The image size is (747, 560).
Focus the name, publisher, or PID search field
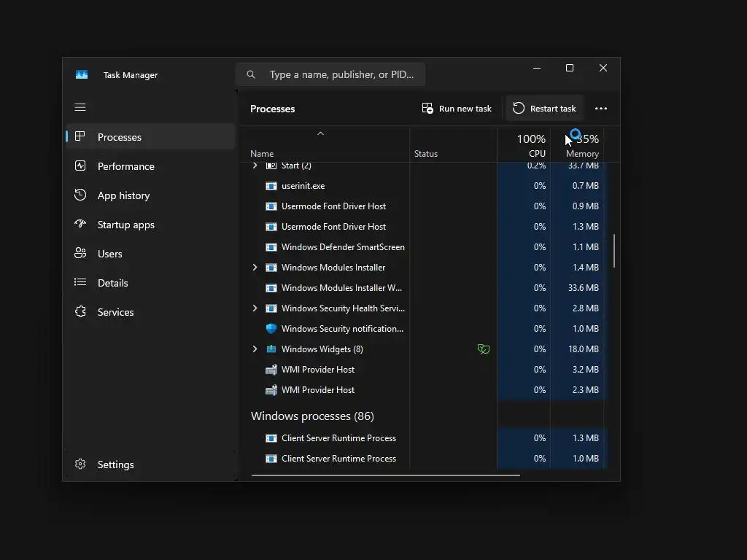point(330,74)
